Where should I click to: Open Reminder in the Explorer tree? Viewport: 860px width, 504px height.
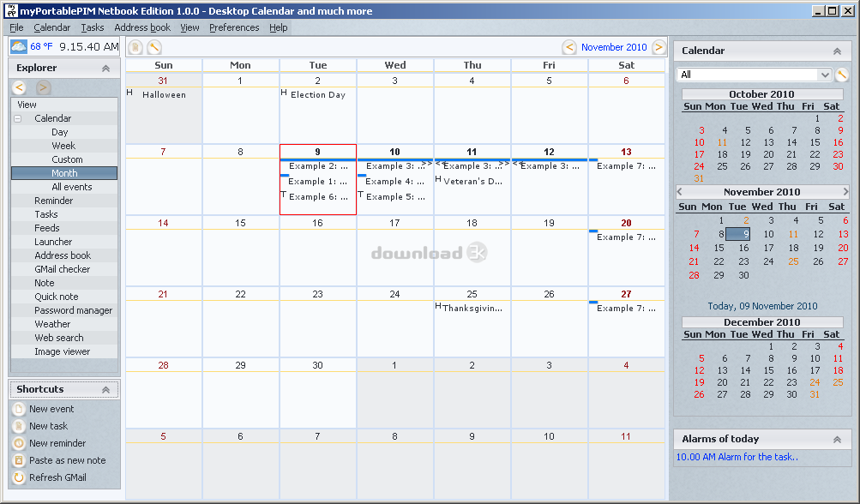click(x=53, y=201)
